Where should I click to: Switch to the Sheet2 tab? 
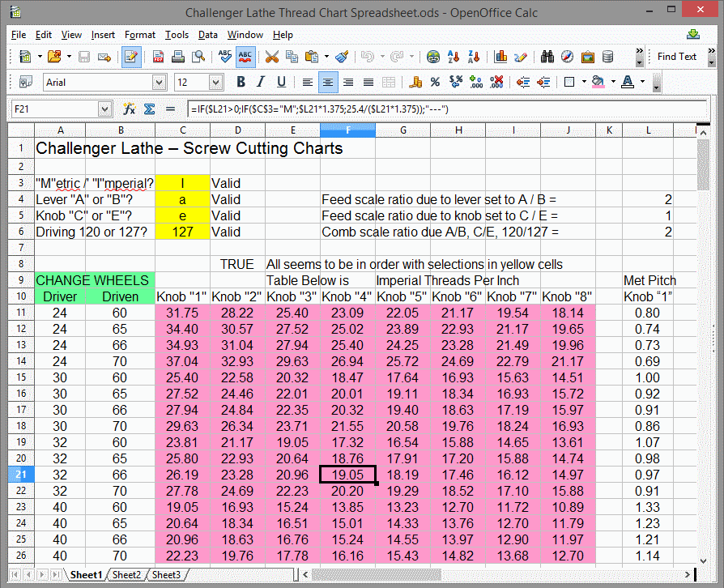click(x=126, y=575)
